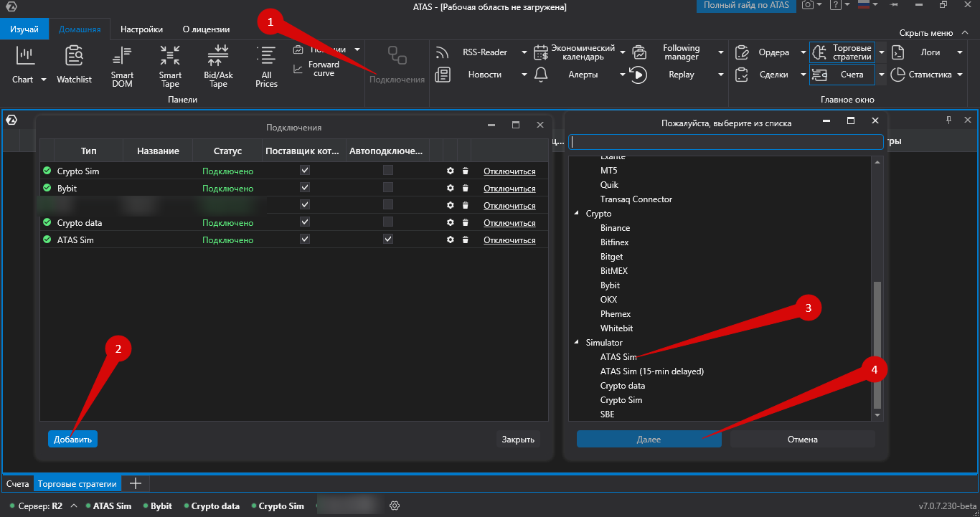Open status bar settings gear

[x=395, y=506]
